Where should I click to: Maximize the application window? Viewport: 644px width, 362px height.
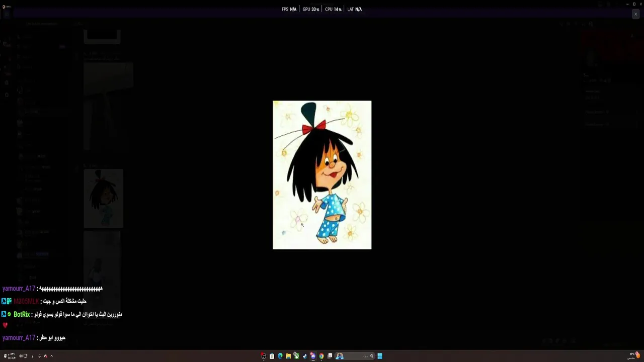pyautogui.click(x=634, y=4)
